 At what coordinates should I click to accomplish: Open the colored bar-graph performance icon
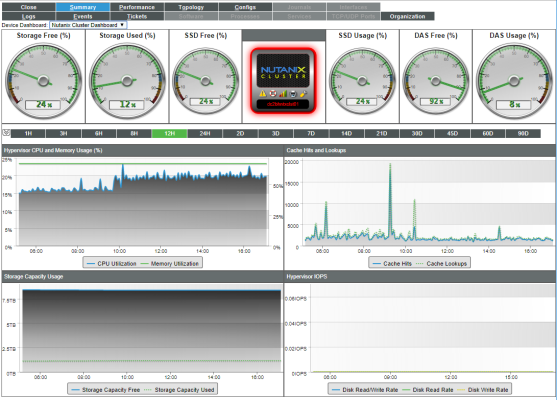point(283,94)
